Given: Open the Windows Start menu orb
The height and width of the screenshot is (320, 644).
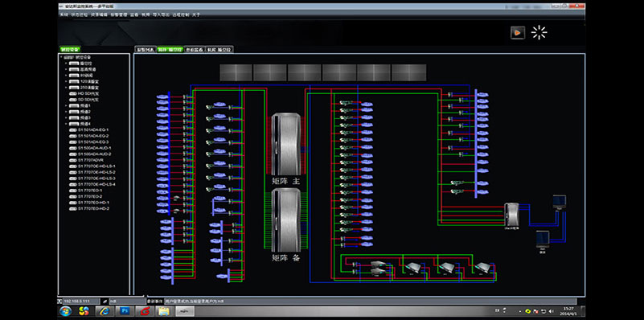Looking at the screenshot, I should tap(65, 311).
